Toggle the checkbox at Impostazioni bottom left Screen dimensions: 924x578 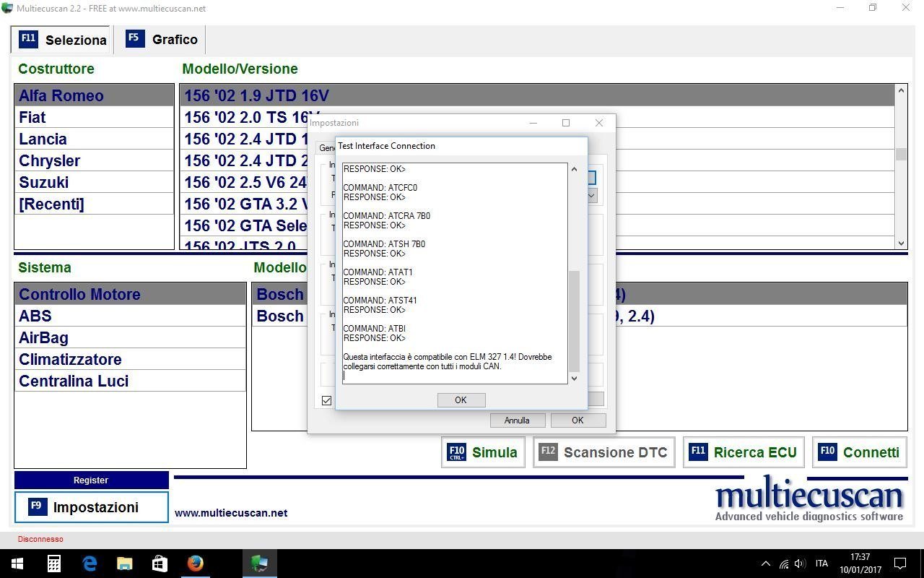tap(327, 400)
